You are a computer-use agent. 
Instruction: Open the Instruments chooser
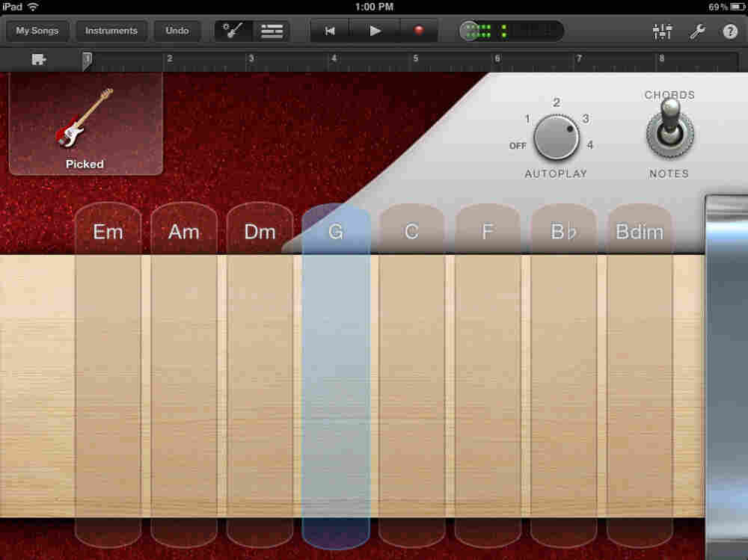pos(111,31)
